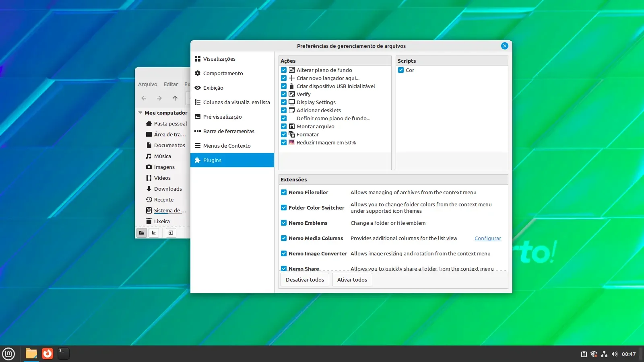Toggle Reduzir Imagem em 50% checkbox
The height and width of the screenshot is (362, 644).
(x=284, y=142)
